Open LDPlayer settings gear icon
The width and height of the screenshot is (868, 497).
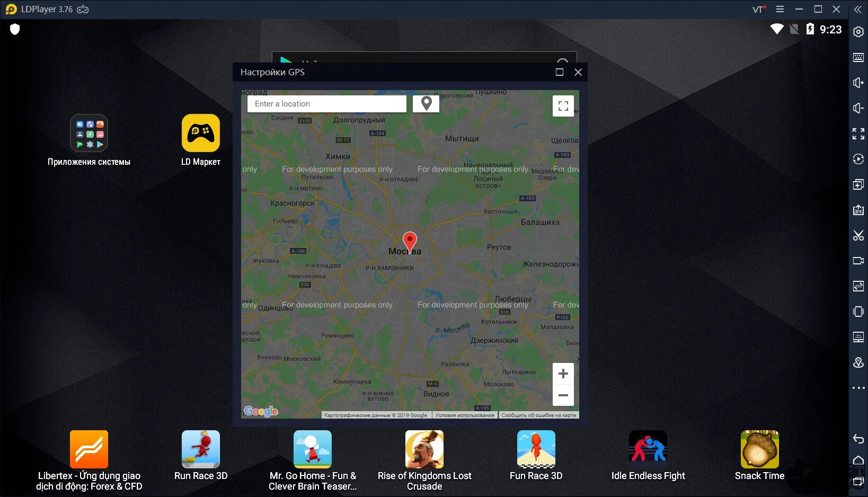coord(858,32)
